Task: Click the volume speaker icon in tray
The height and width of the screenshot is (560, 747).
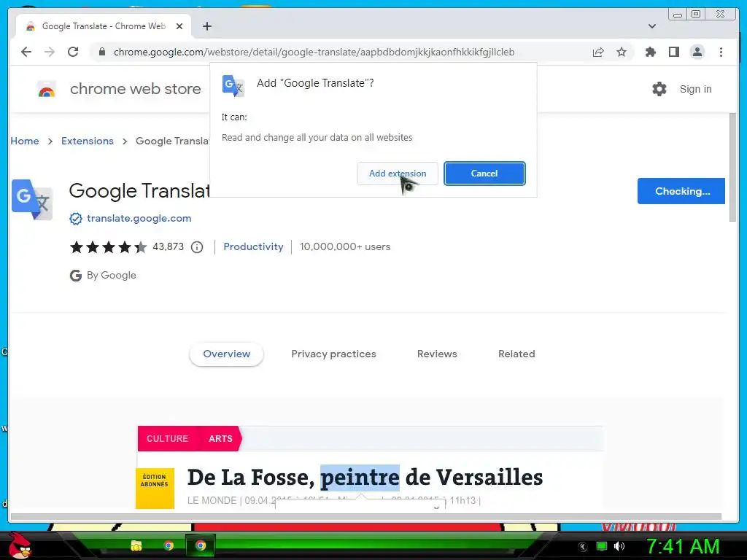Action: (619, 546)
